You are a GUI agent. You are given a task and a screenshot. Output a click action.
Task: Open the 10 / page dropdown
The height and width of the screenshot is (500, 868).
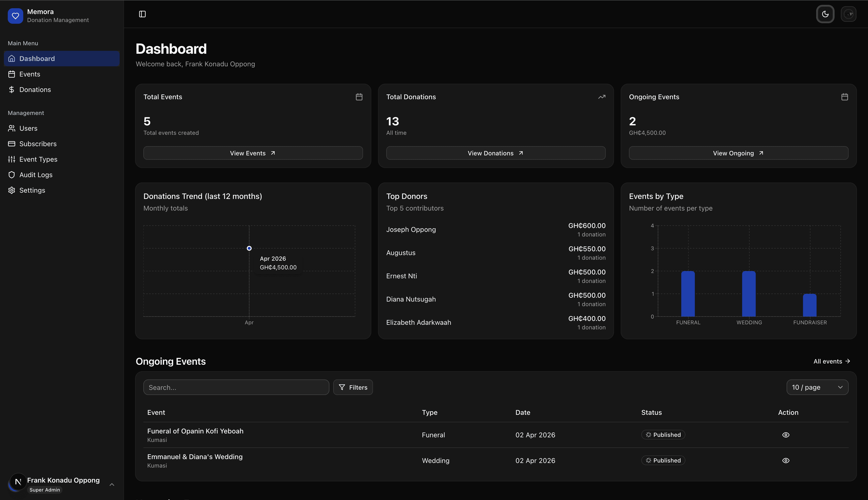click(817, 387)
